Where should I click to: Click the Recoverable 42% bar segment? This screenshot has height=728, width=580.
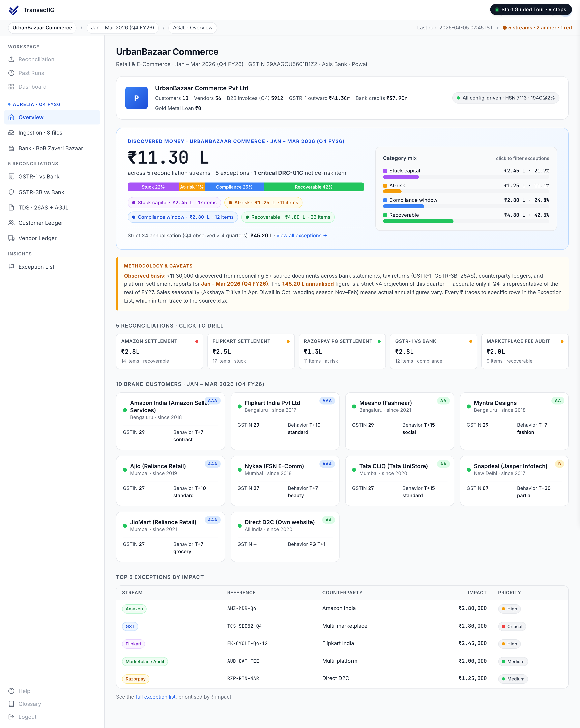coord(314,187)
